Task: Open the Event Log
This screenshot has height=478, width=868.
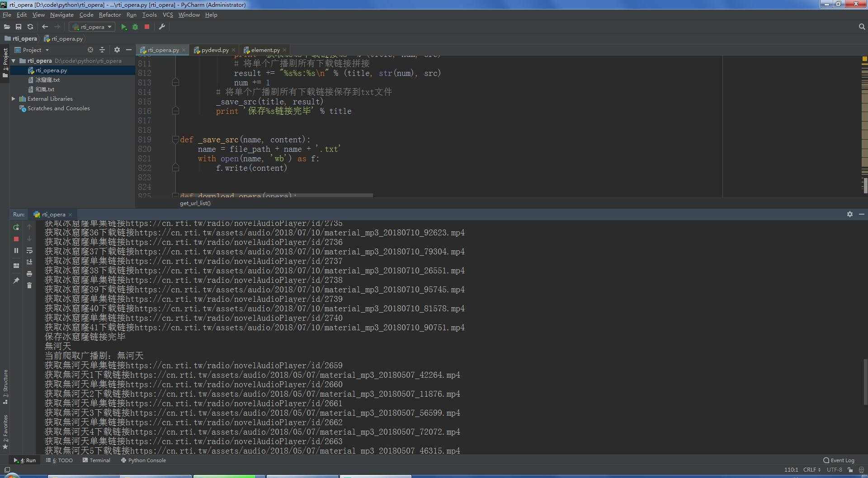Action: pyautogui.click(x=839, y=460)
